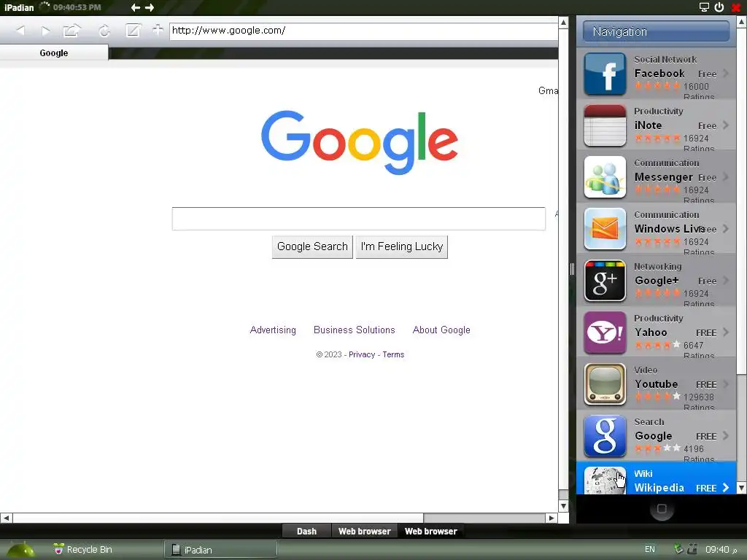Viewport: 747px width, 560px height.
Task: Expand the Google search entry chevron
Action: [726, 436]
